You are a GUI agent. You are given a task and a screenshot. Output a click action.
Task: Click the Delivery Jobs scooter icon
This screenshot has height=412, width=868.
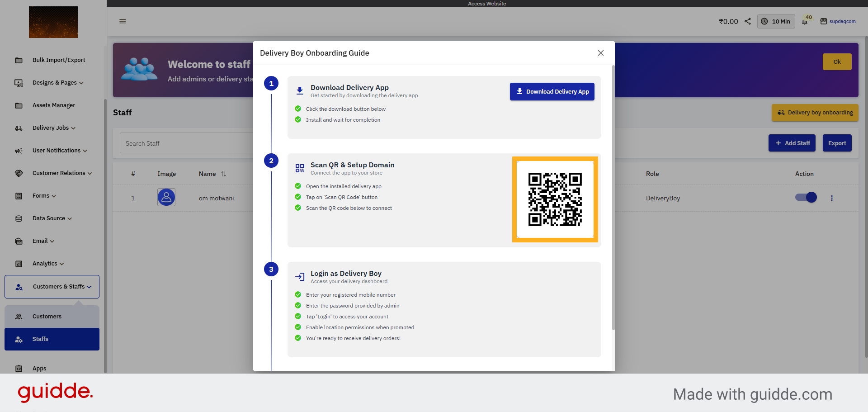coord(19,128)
